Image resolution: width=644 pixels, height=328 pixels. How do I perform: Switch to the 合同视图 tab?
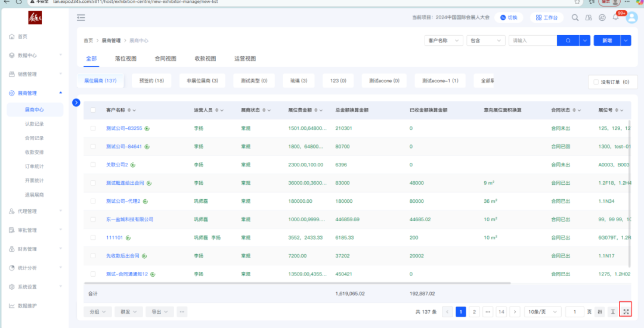165,58
